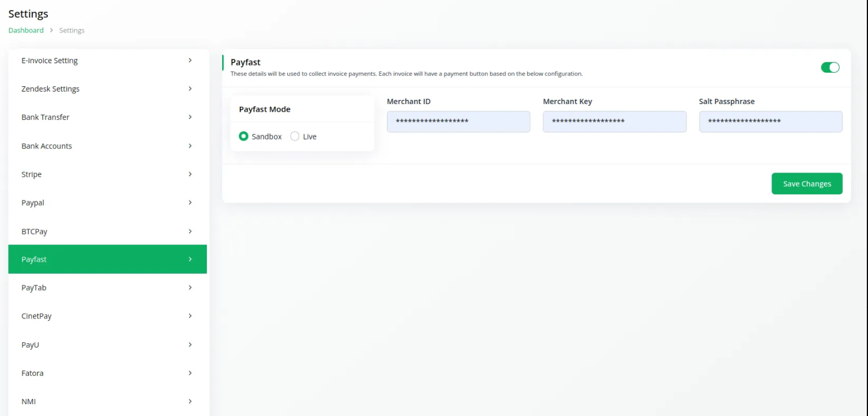Viewport: 868px width, 416px height.
Task: Go to Bank Accounts settings
Action: (x=108, y=146)
